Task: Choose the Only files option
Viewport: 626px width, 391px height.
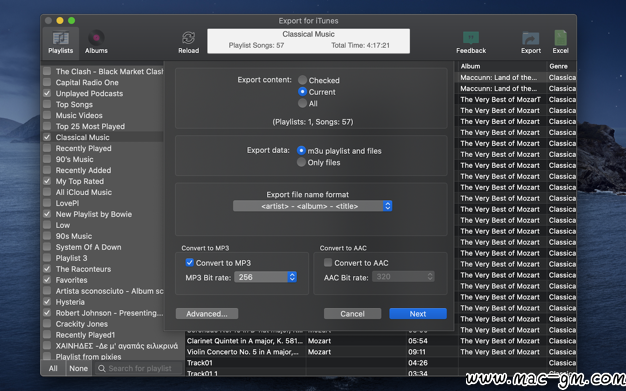Action: (301, 162)
